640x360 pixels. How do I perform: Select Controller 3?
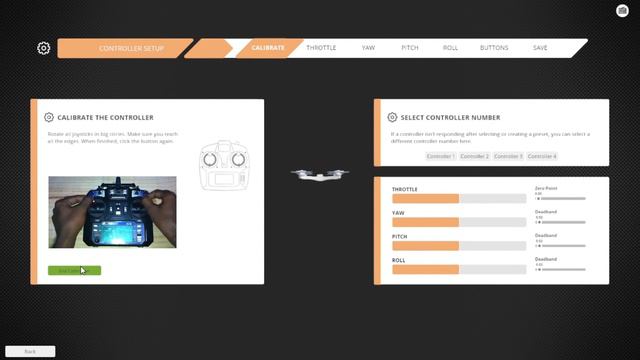pyautogui.click(x=508, y=156)
